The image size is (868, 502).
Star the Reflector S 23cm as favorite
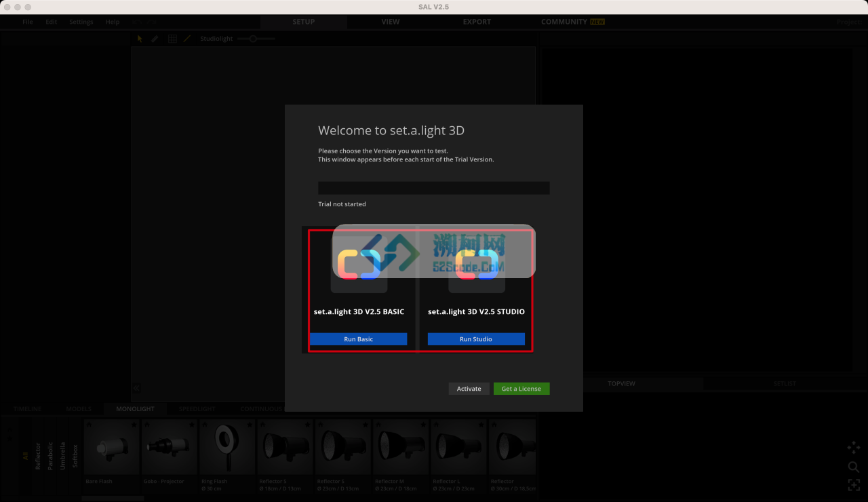[x=366, y=425]
